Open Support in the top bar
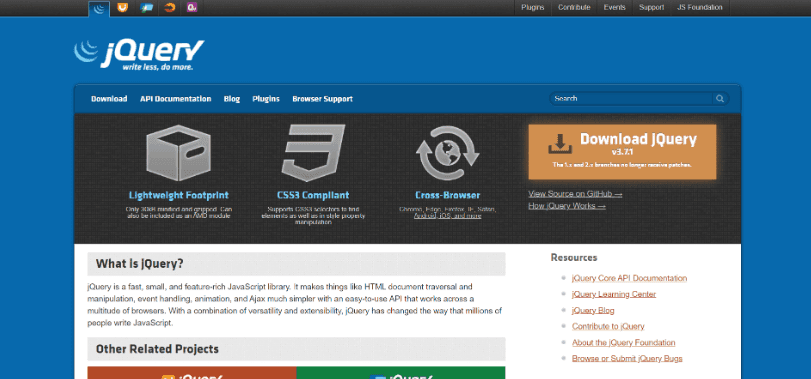 click(651, 7)
